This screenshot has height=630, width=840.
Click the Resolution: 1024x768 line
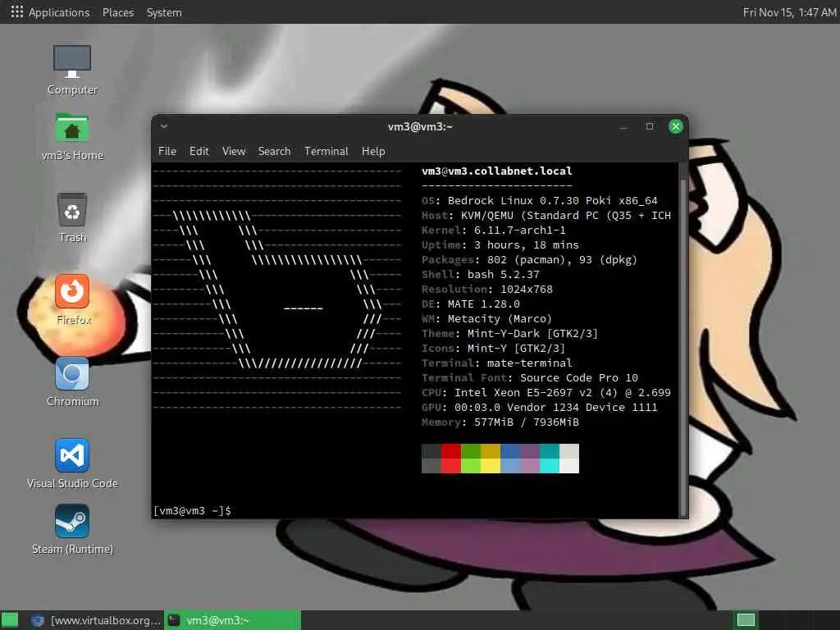tap(487, 290)
